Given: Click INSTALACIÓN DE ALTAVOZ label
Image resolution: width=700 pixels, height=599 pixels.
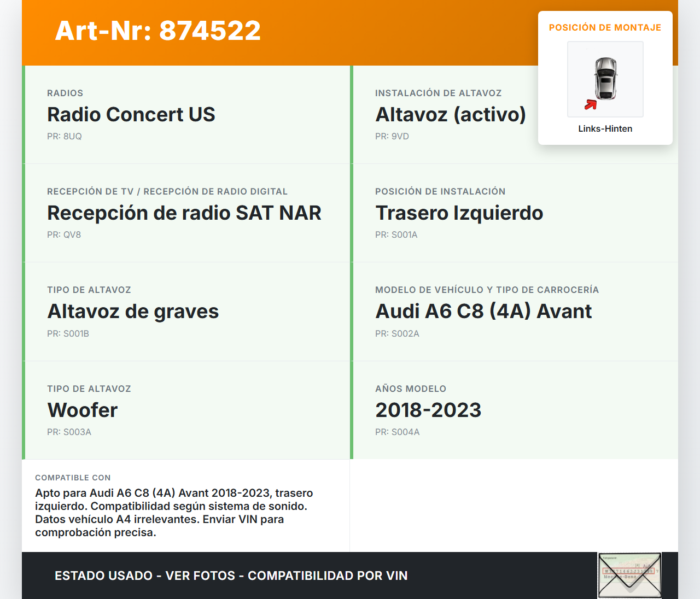Looking at the screenshot, I should 439,93.
